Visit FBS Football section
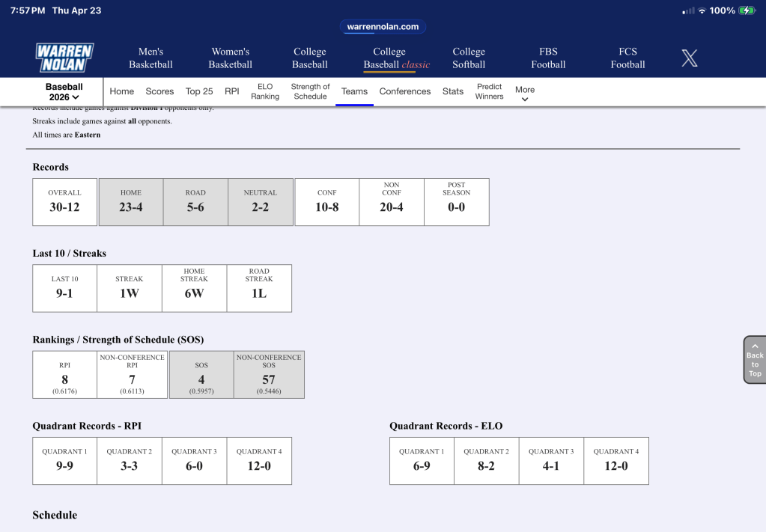The width and height of the screenshot is (766, 532). pyautogui.click(x=548, y=58)
